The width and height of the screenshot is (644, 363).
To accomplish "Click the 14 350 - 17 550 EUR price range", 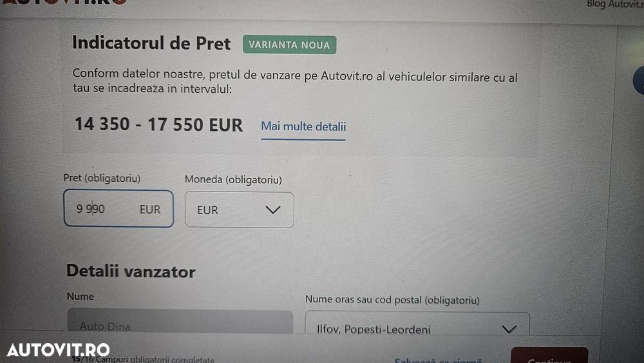I will (158, 124).
